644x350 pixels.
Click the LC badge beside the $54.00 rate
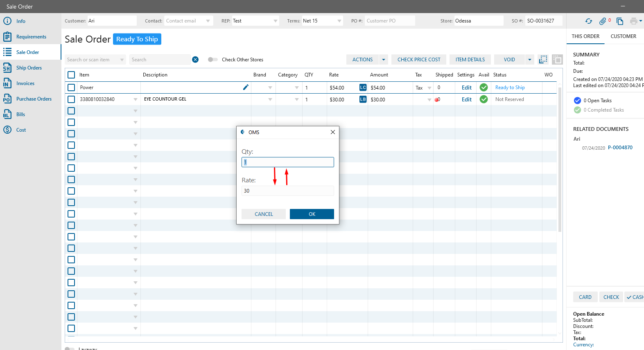(363, 87)
